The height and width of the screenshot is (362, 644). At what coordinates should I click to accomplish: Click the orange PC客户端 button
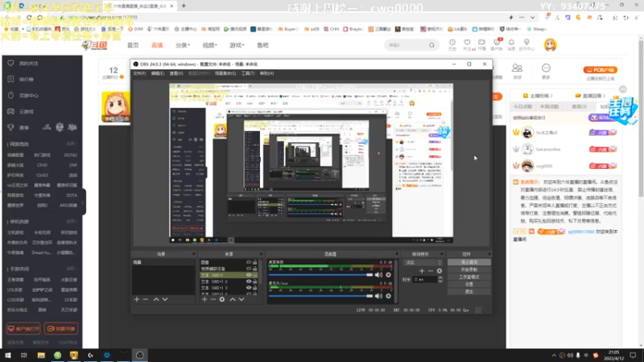pos(600,70)
